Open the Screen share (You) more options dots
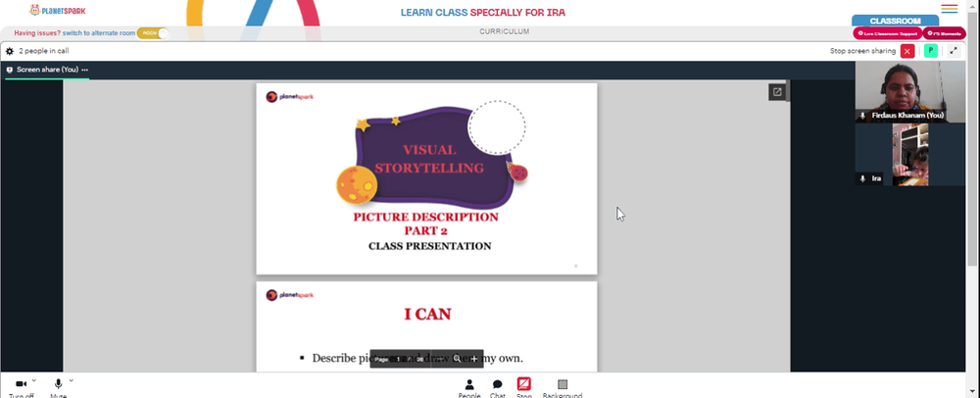 84,70
